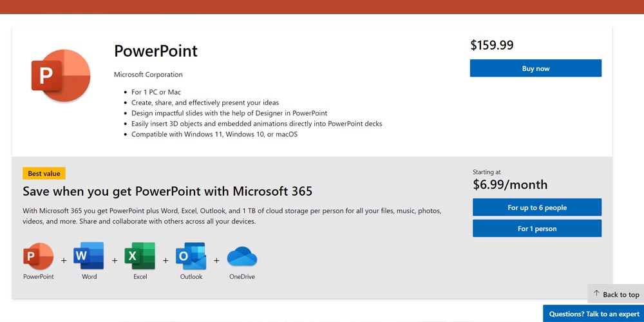The width and height of the screenshot is (644, 322).
Task: Click the OneDrive label under the cloud icon
Action: pos(242,277)
